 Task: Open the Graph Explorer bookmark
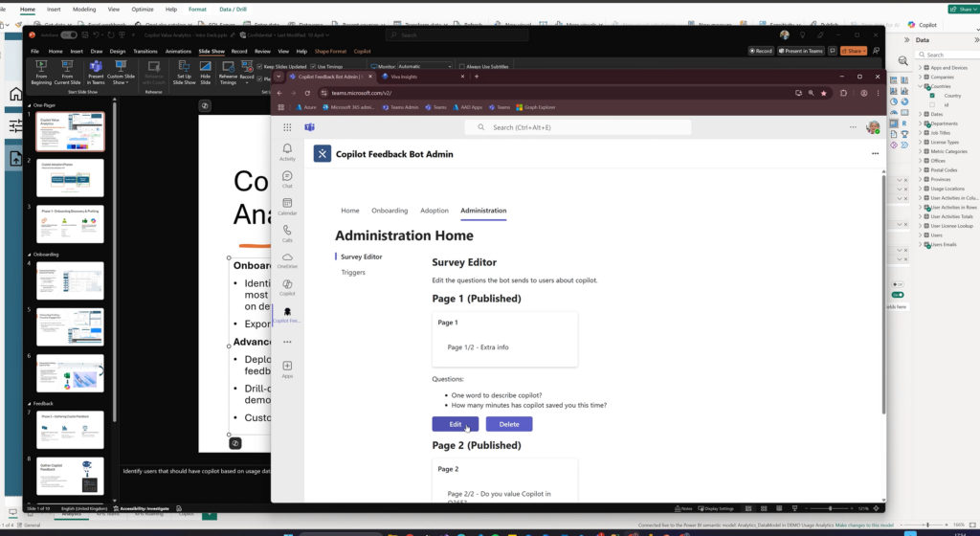pos(536,107)
